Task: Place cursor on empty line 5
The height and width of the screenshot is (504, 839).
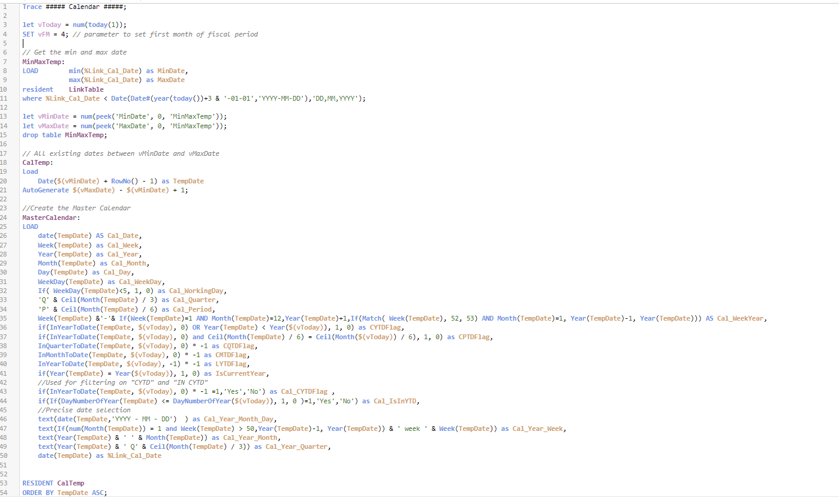Action: (x=120, y=43)
